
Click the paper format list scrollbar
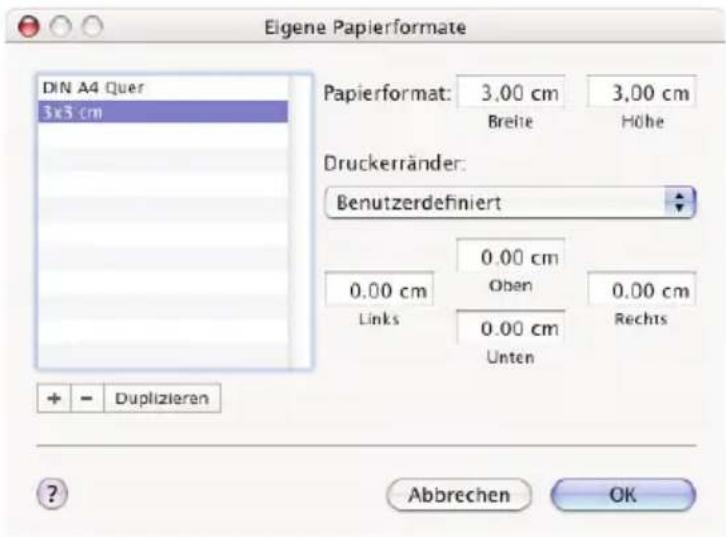[301, 221]
